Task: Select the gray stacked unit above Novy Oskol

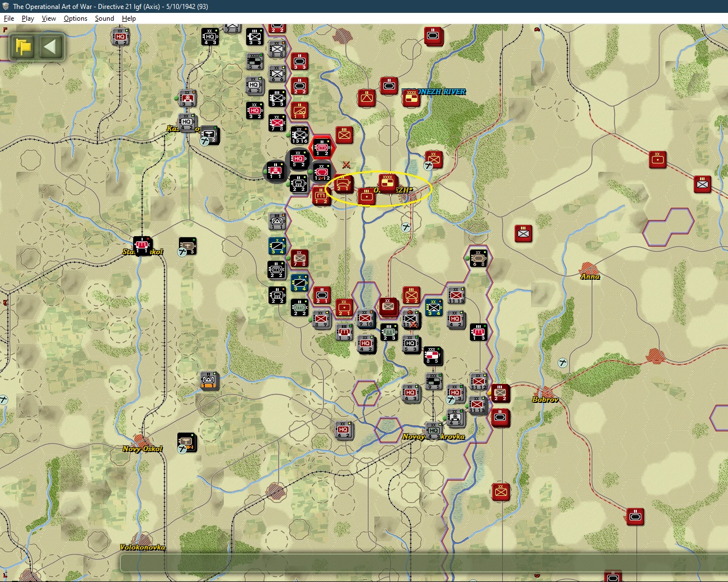Action: pos(209,380)
